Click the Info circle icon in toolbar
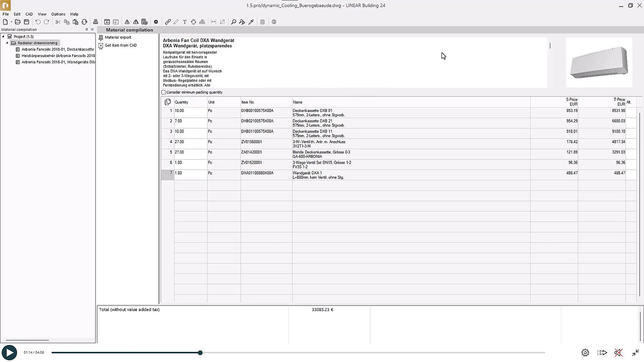Viewport: 644px width, 362px height. (x=274, y=22)
